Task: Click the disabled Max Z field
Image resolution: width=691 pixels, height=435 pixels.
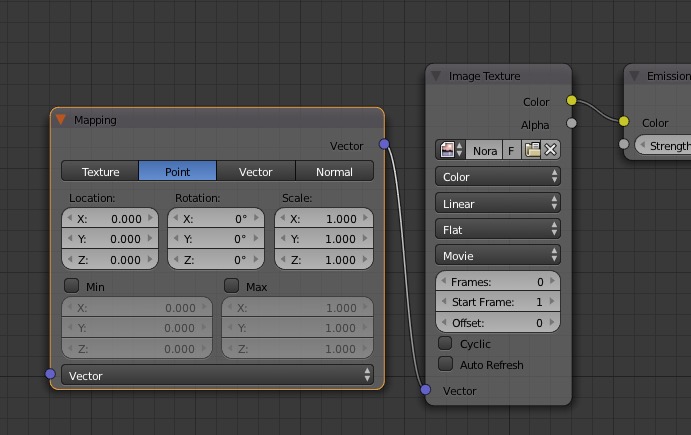Action: click(x=297, y=348)
